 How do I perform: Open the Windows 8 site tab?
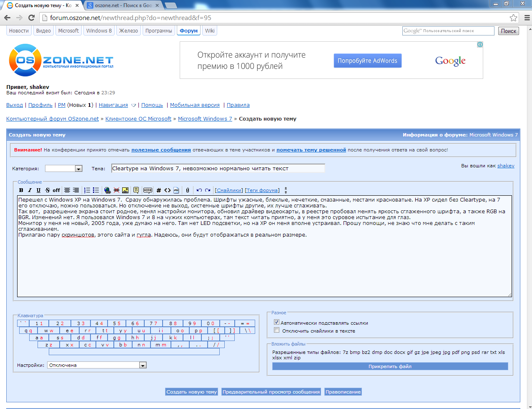coord(99,31)
